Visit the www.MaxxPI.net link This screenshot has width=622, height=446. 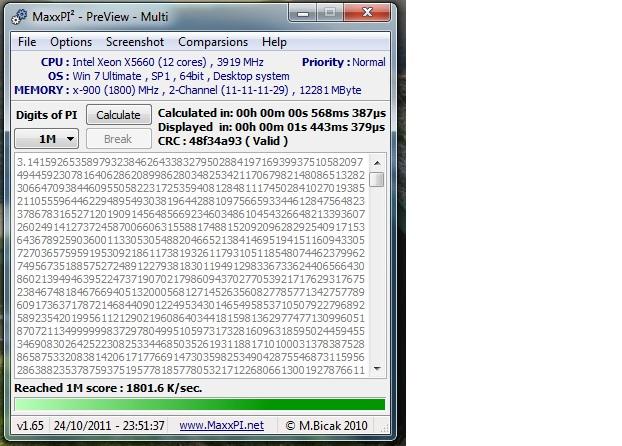221,425
